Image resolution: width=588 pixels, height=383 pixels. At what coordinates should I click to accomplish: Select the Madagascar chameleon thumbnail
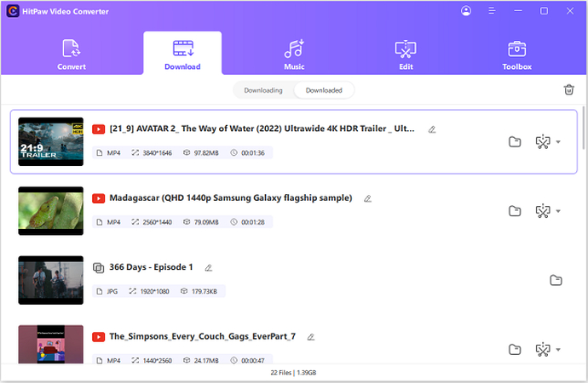tap(50, 211)
